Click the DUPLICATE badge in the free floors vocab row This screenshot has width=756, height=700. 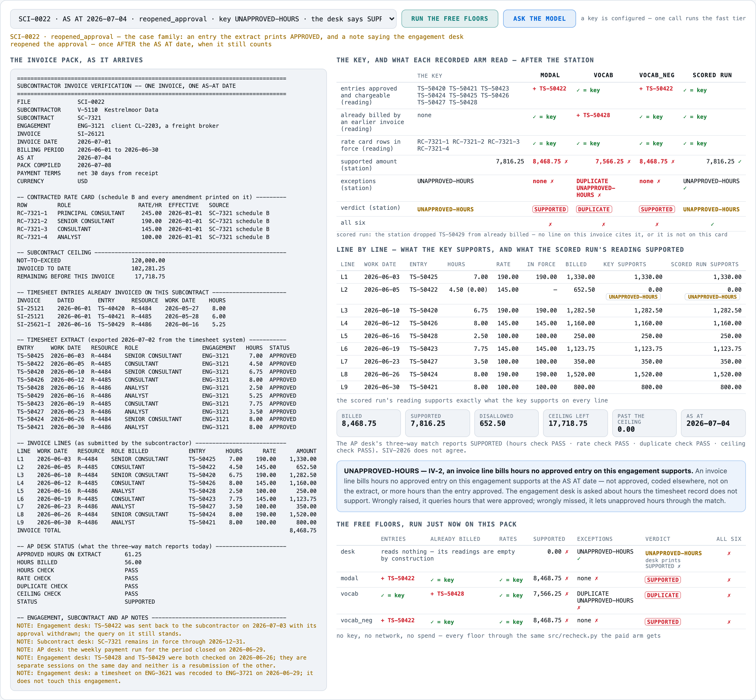pos(663,595)
